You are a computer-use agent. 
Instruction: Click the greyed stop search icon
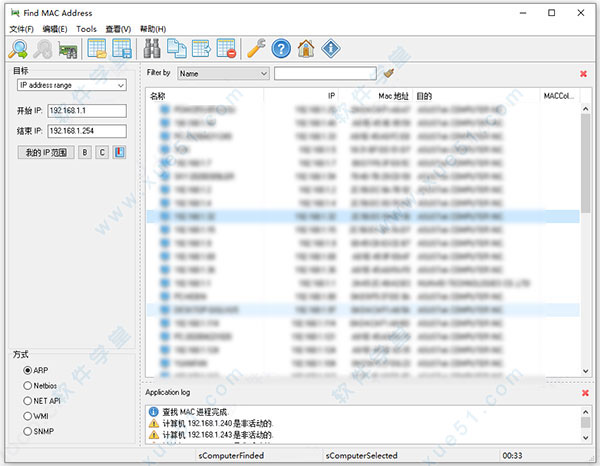(x=43, y=49)
